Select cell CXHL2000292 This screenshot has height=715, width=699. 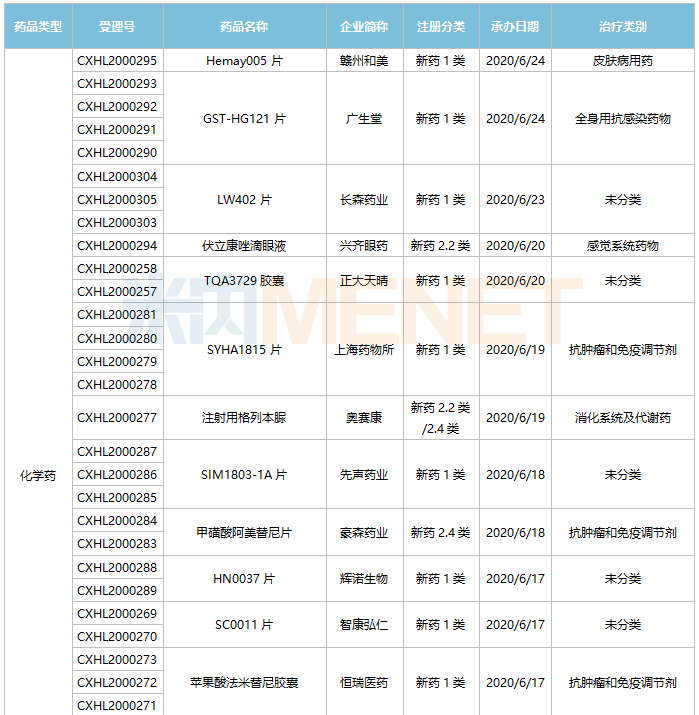[118, 107]
